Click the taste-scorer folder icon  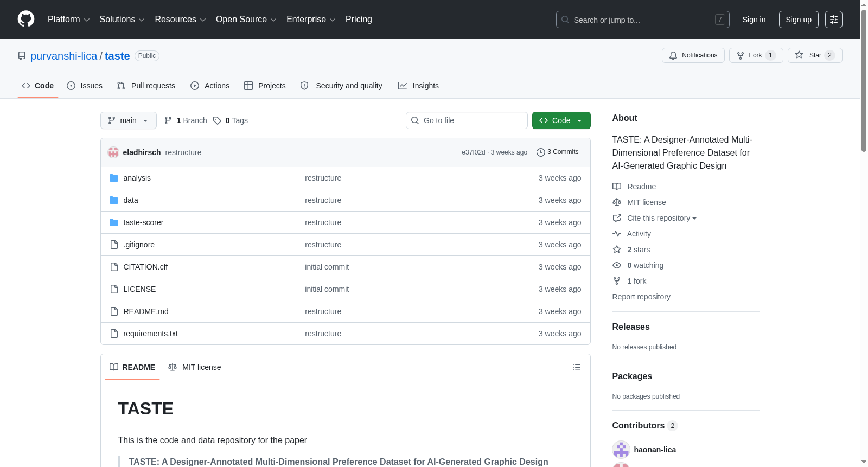(x=114, y=222)
